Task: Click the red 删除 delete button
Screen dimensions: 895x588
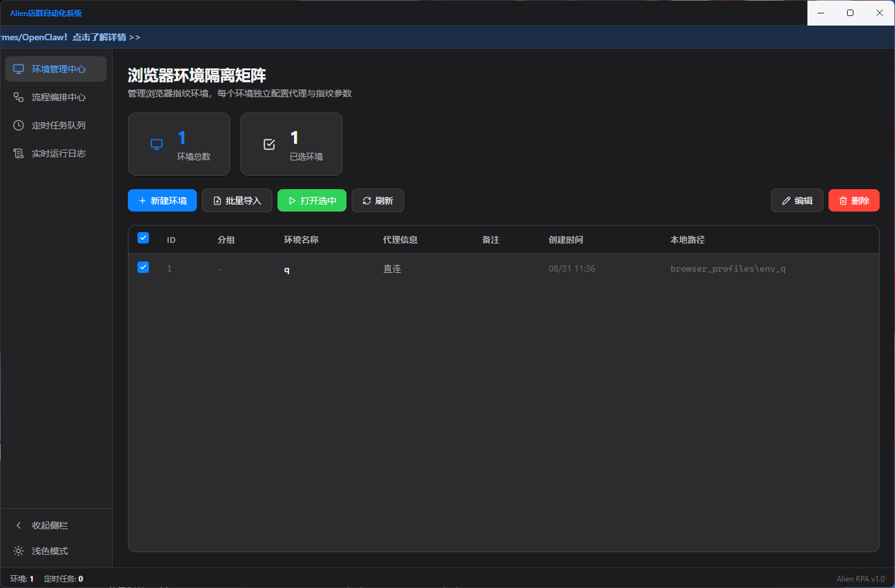Action: point(854,201)
